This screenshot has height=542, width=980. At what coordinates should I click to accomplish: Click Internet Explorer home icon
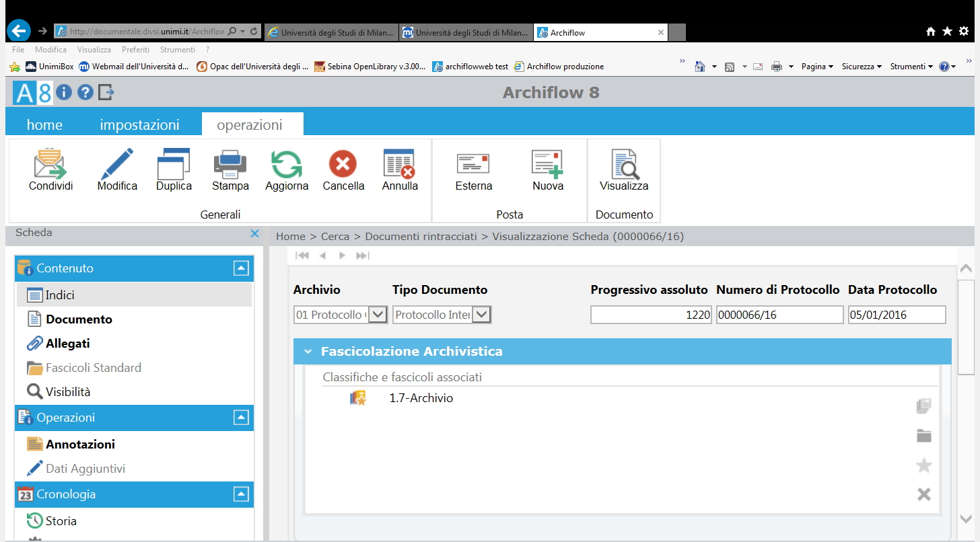(931, 31)
